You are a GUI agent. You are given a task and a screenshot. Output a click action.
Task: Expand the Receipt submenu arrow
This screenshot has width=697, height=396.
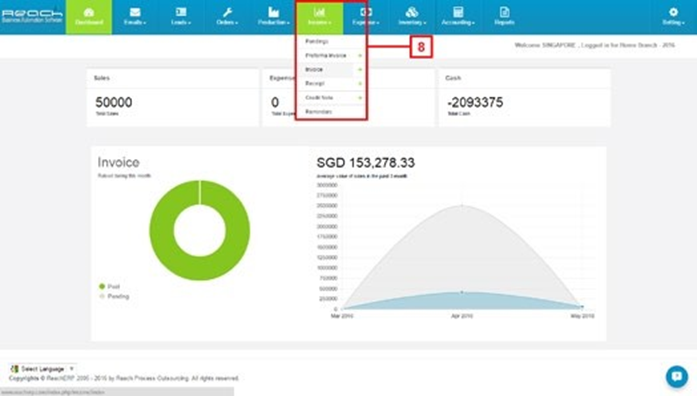(360, 84)
